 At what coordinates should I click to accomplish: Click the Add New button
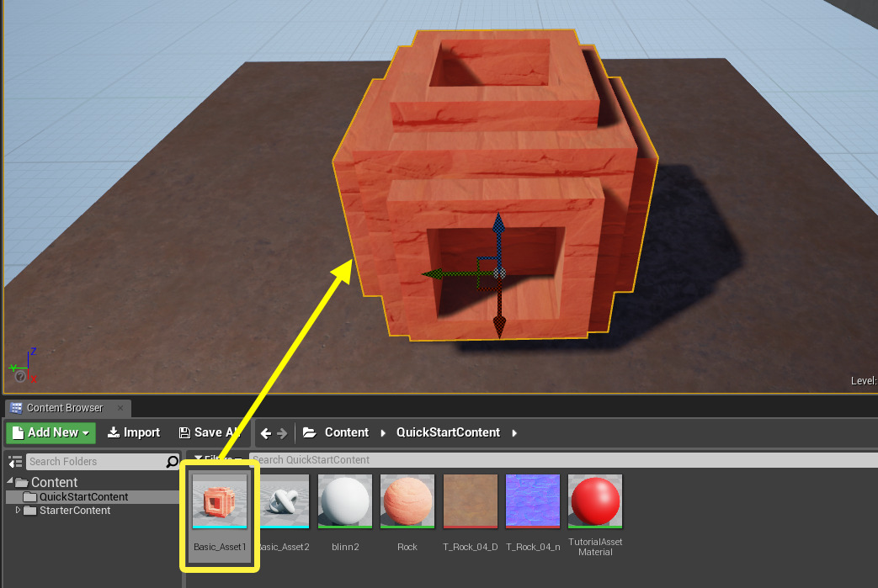point(51,432)
